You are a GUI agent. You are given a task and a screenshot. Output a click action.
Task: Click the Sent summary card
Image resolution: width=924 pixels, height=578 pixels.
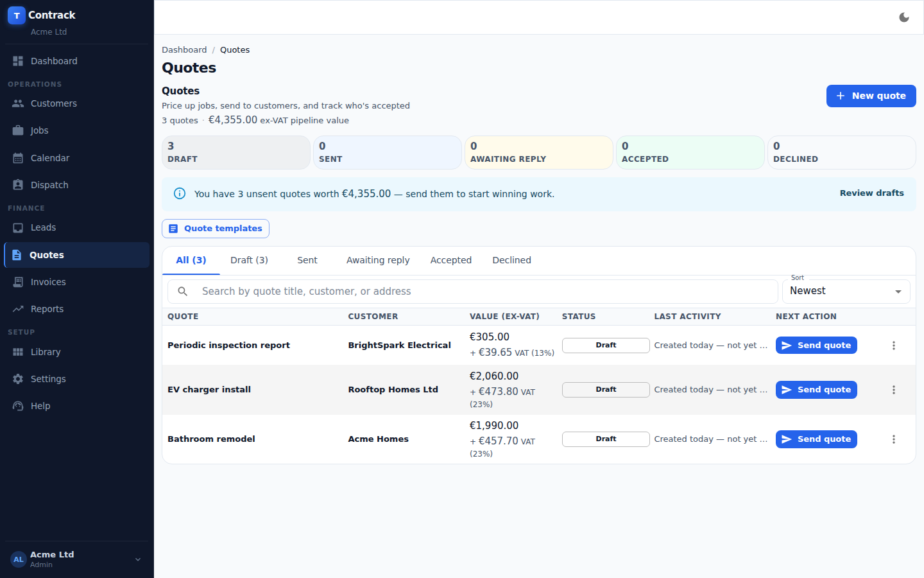(x=388, y=152)
